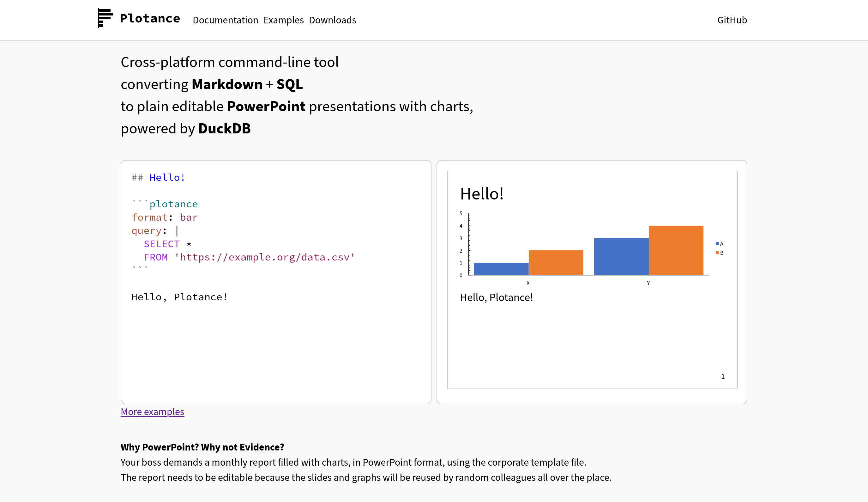Click the y-axis value 5 on chart

pos(461,213)
